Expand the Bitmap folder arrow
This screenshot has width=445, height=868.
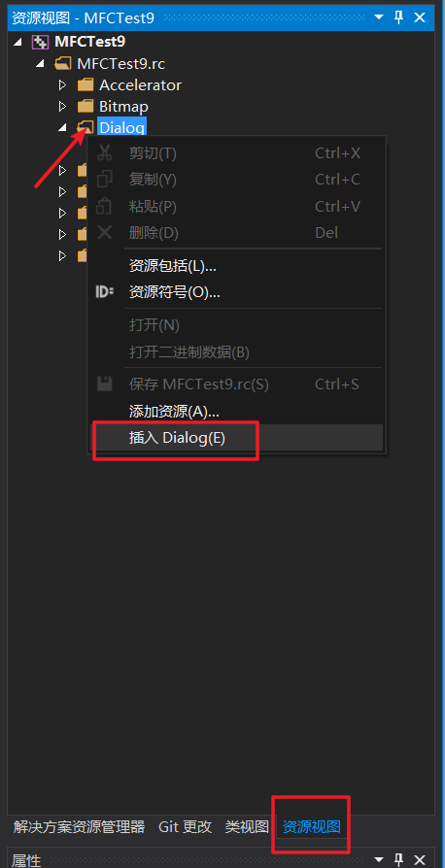[x=62, y=106]
